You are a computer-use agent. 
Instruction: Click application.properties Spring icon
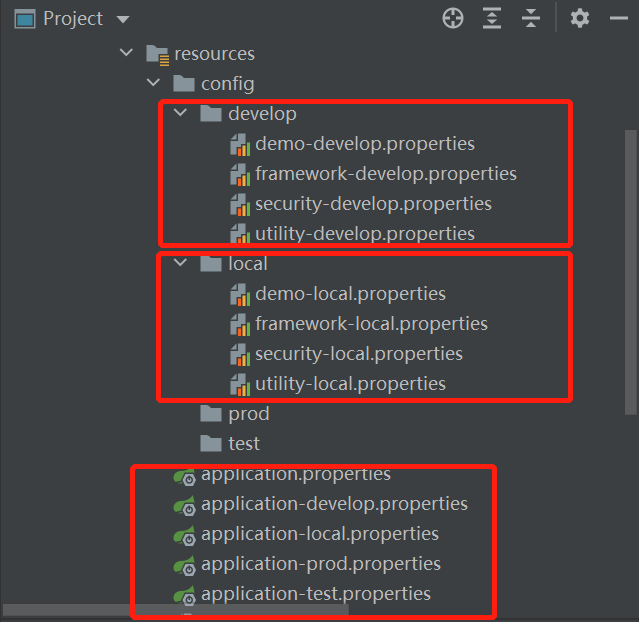(x=185, y=477)
